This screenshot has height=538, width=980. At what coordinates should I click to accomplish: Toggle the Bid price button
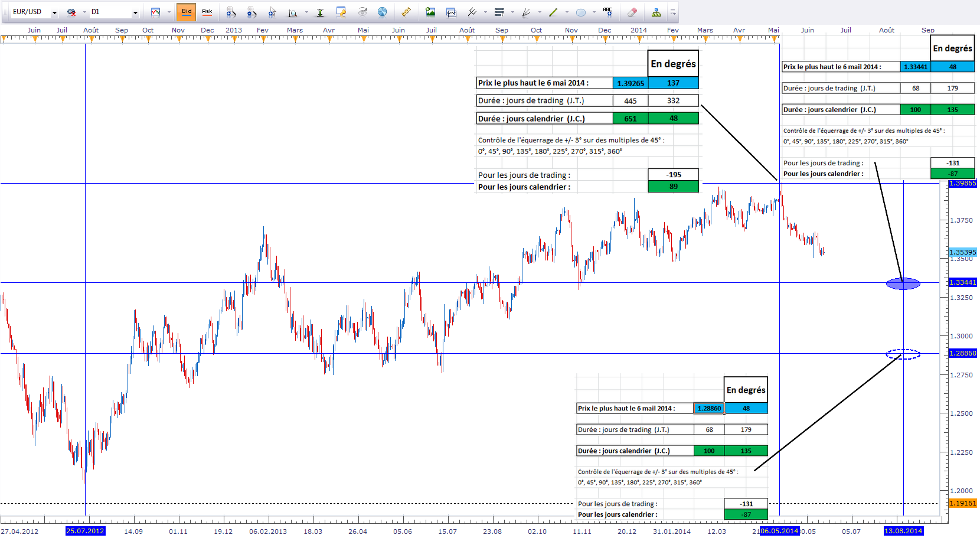(187, 12)
